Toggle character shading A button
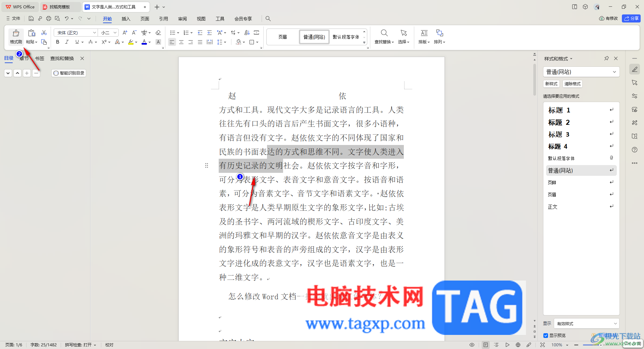644x349 pixels. click(x=158, y=42)
